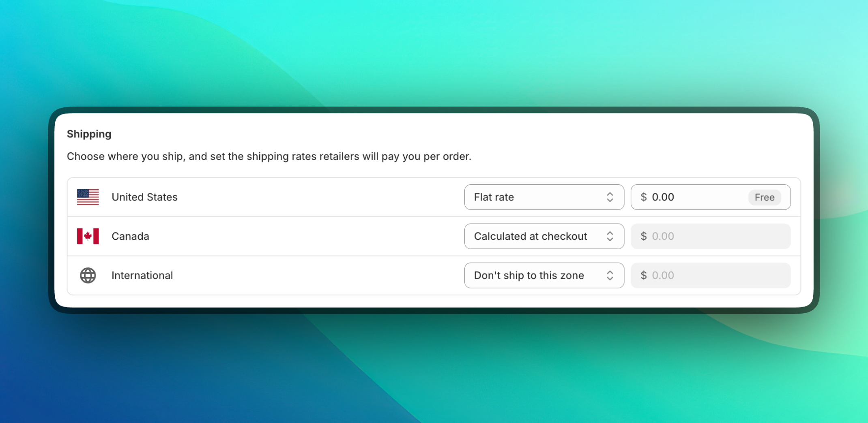Click the Free badge in the rate field
The height and width of the screenshot is (423, 868).
tap(764, 197)
